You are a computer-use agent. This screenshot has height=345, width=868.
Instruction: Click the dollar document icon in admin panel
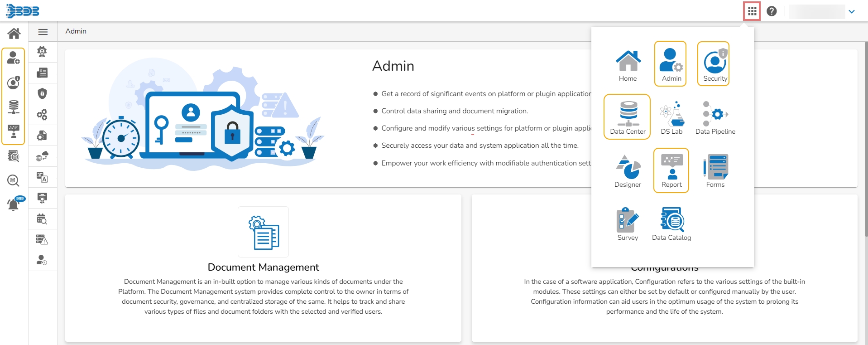pos(42,73)
